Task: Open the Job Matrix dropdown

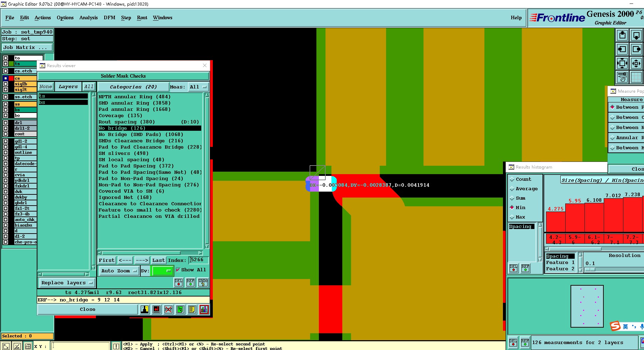Action: point(27,48)
